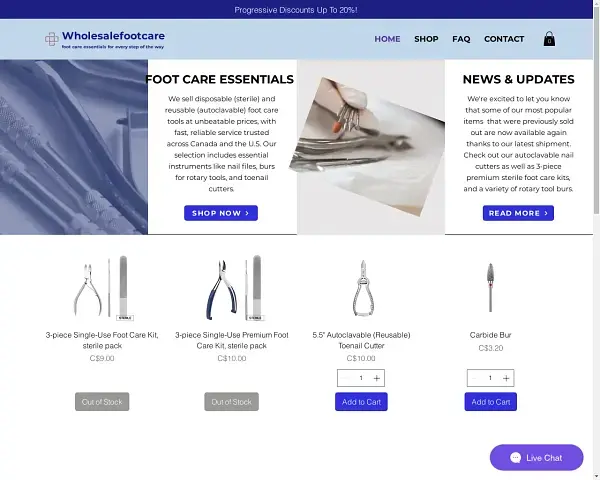The image size is (600, 480).
Task: Open the SHOP menu item
Action: (426, 39)
